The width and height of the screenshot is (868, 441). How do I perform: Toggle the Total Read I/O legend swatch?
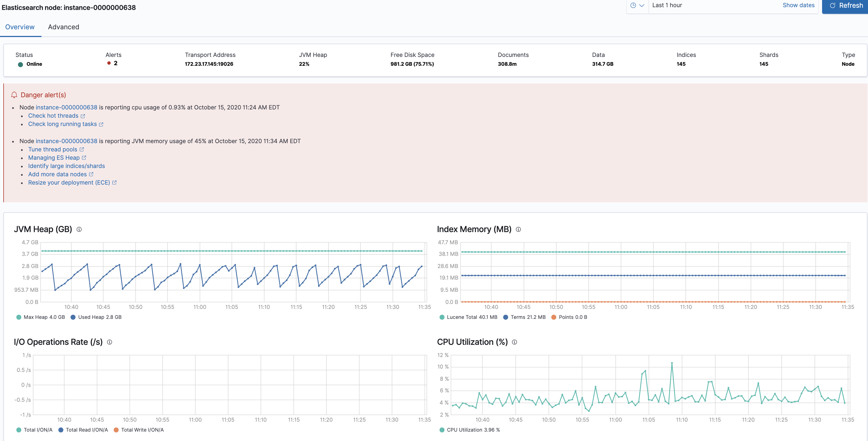pyautogui.click(x=61, y=430)
